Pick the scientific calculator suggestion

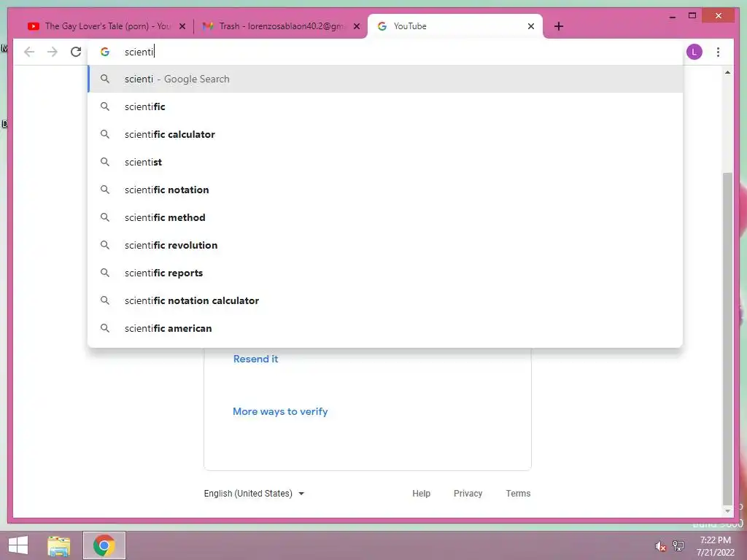point(385,134)
